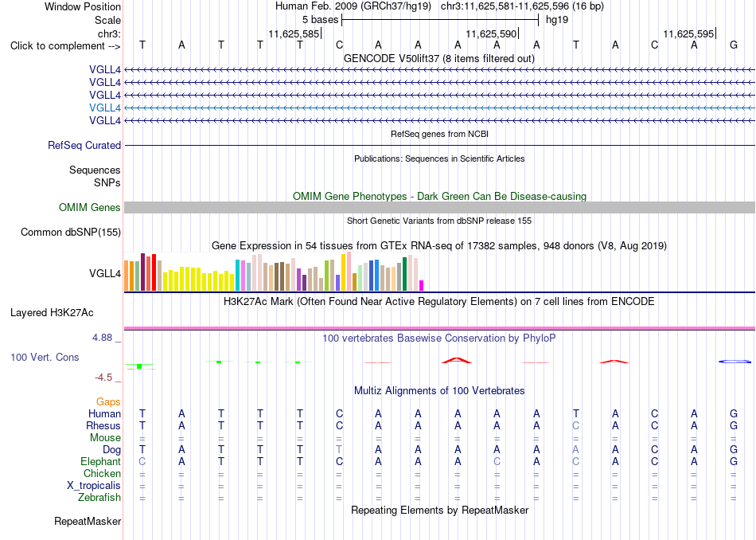The height and width of the screenshot is (540, 756).
Task: Click the dark green bar in the GTEx chart
Action: click(x=405, y=274)
